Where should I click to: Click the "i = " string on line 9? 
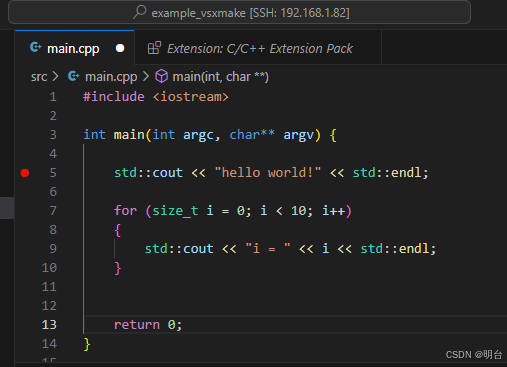tap(268, 249)
